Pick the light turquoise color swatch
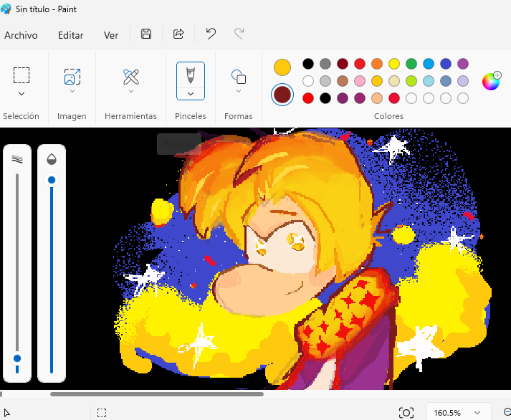 429,81
